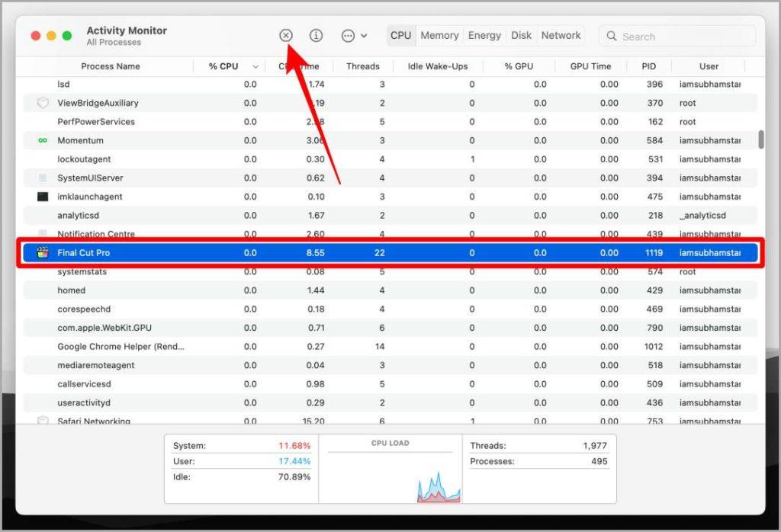This screenshot has height=532, width=781.
Task: Click the imklaunchagent black terminal icon
Action: [43, 197]
